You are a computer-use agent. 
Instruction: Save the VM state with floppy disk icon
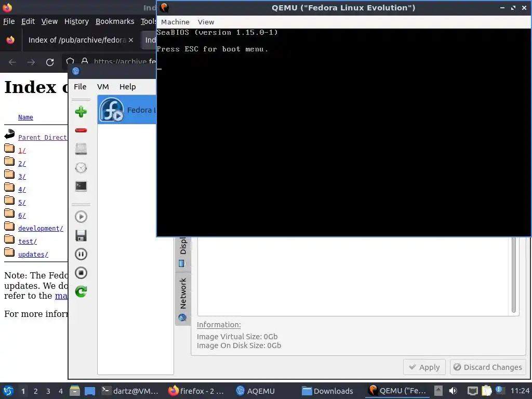point(81,235)
